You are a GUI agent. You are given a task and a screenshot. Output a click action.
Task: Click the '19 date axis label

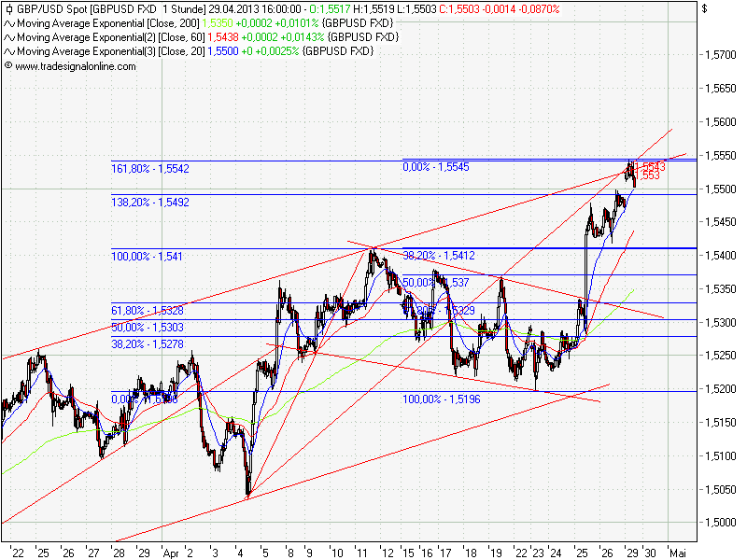(496, 553)
